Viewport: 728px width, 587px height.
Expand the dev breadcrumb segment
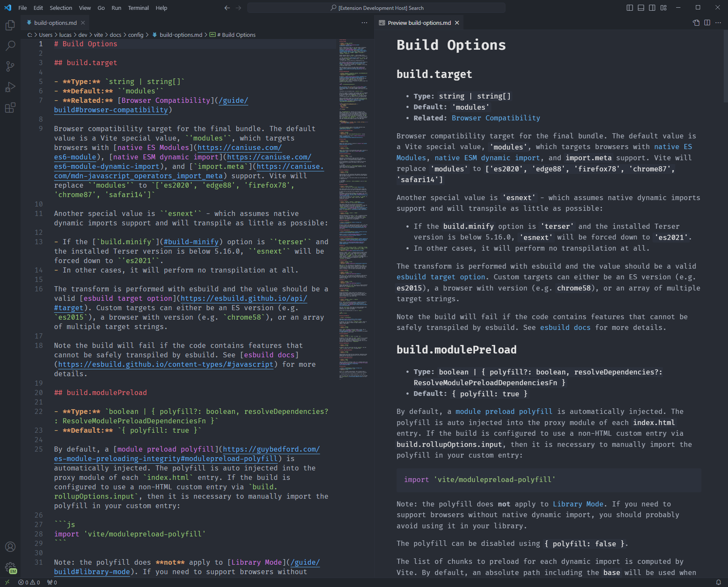(x=83, y=35)
